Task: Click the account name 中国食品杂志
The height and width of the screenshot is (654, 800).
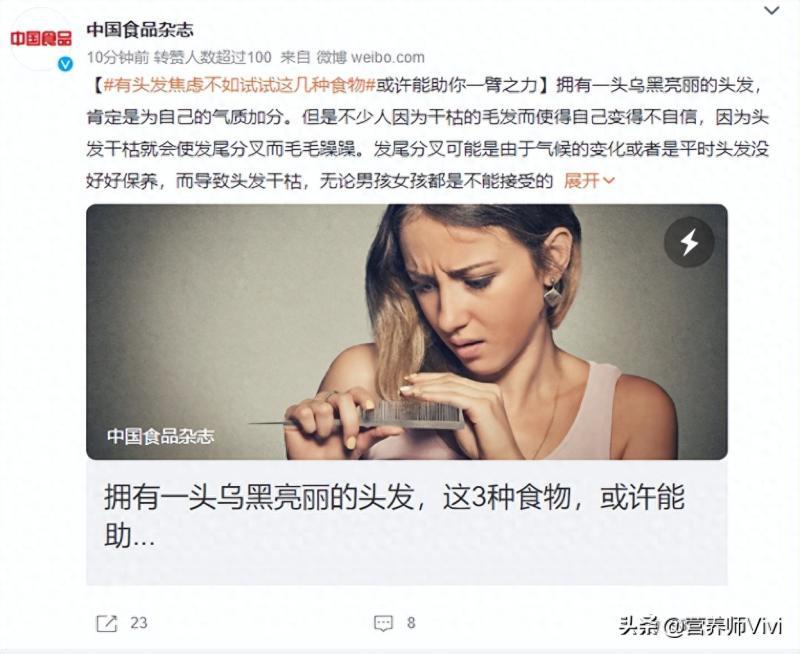Action: click(x=140, y=30)
